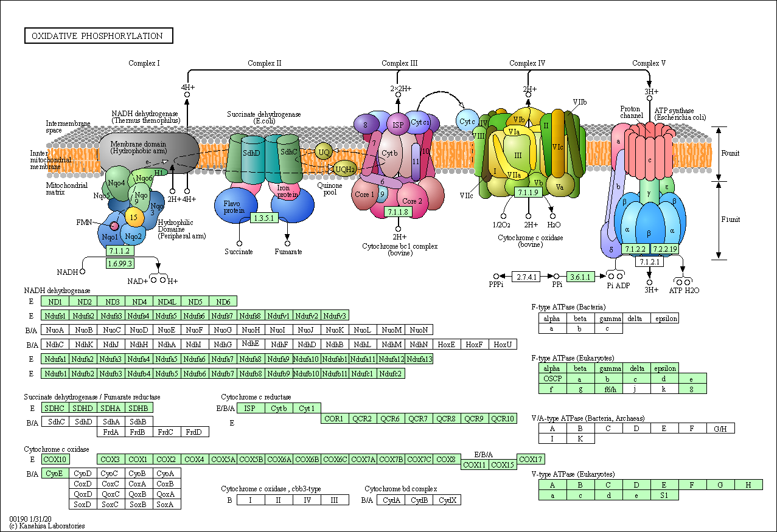Select the light-blue Cyt c circle
Image resolution: width=777 pixels, height=532 pixels.
click(x=467, y=121)
